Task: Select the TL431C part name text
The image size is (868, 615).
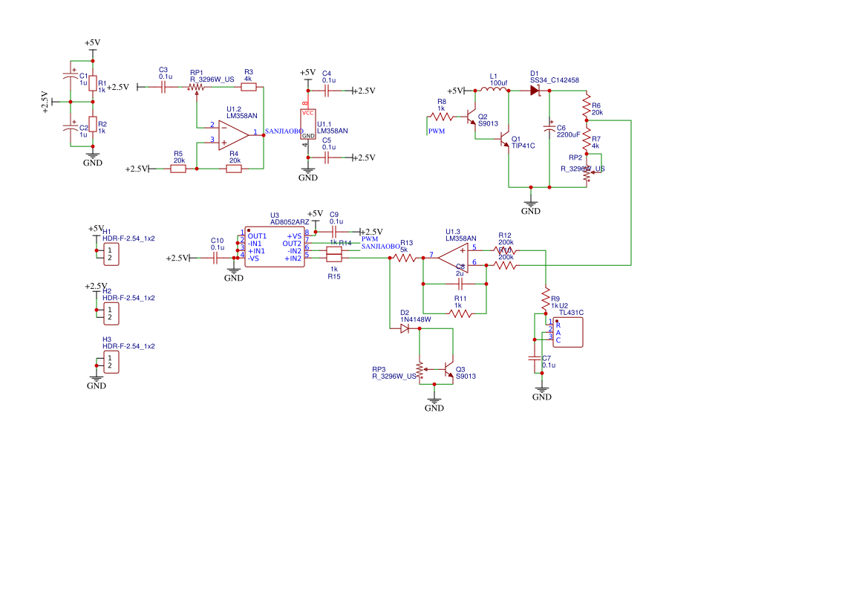Action: coord(571,313)
